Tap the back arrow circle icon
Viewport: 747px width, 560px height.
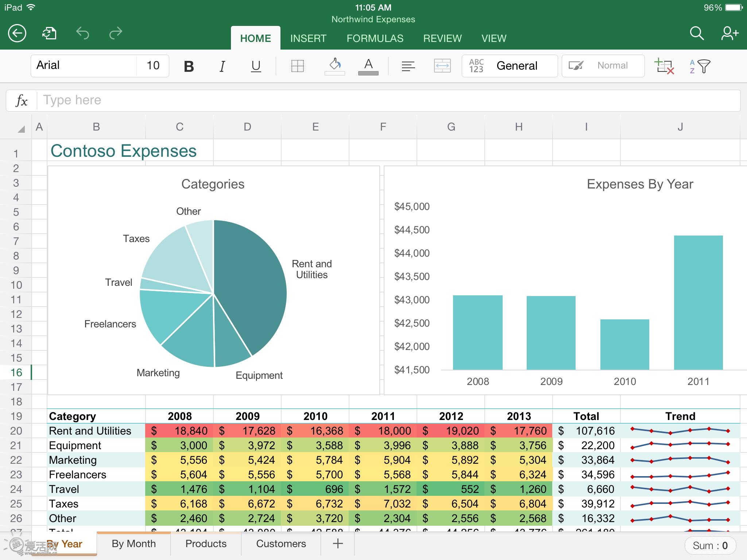17,34
